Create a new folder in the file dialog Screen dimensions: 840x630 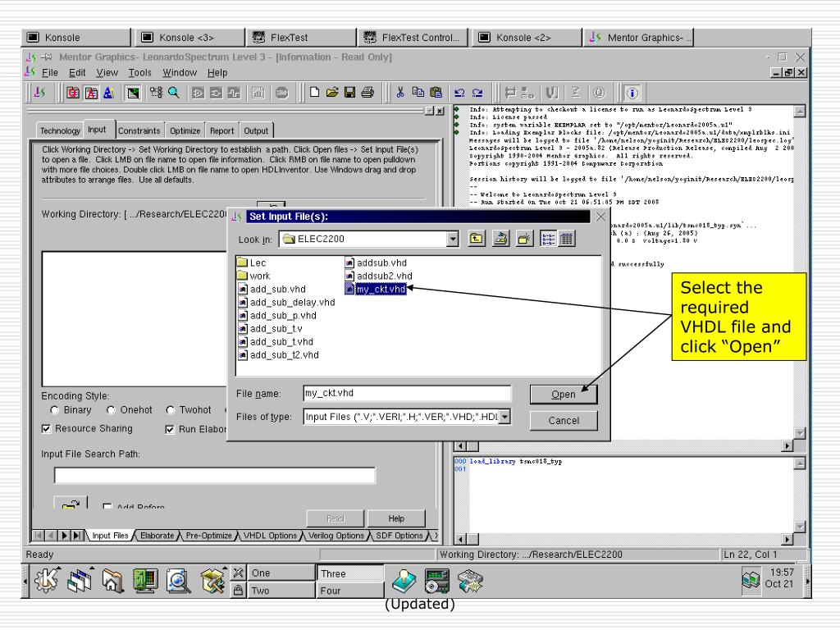[524, 239]
